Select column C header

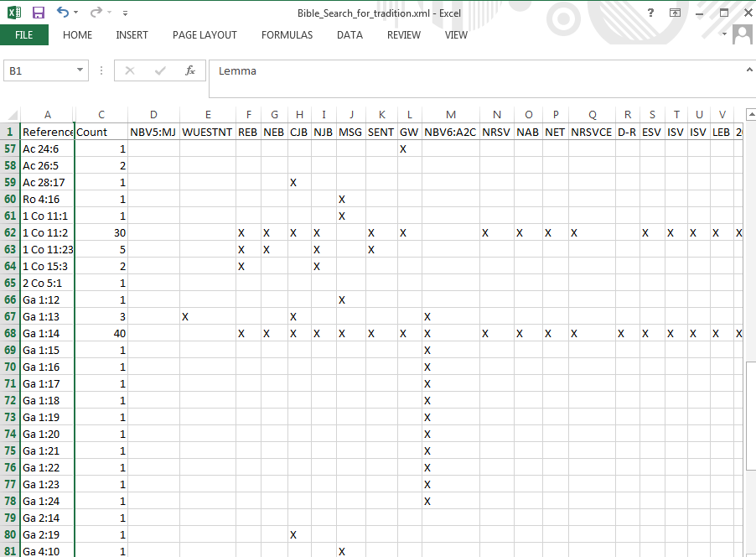(101, 115)
